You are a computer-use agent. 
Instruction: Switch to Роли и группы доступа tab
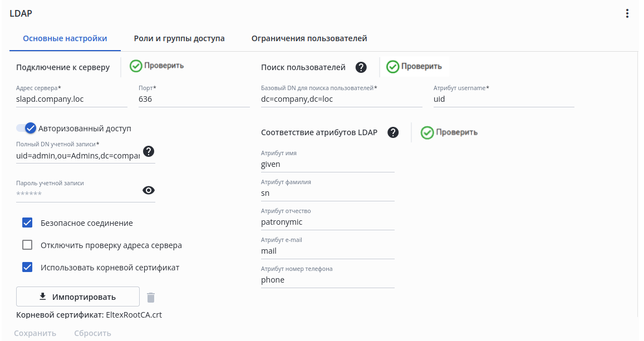[179, 39]
